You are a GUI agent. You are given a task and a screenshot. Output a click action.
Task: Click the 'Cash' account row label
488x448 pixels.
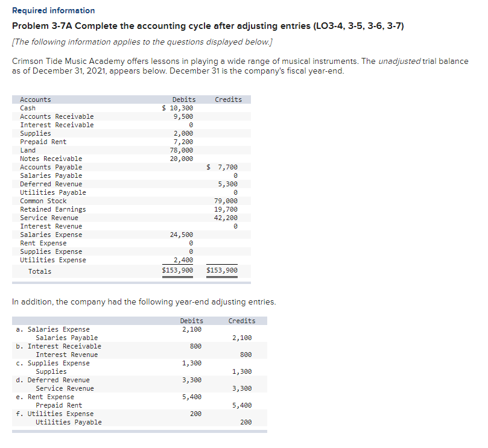[x=28, y=108]
